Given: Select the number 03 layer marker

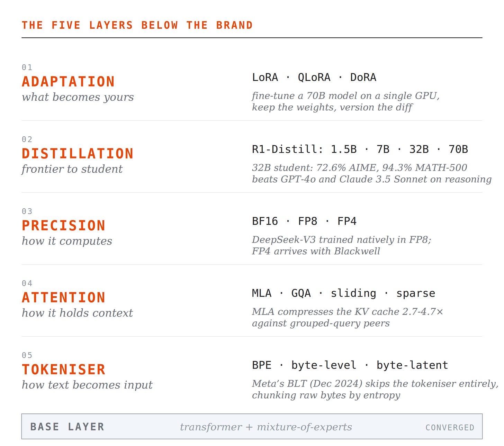Looking at the screenshot, I should [27, 211].
